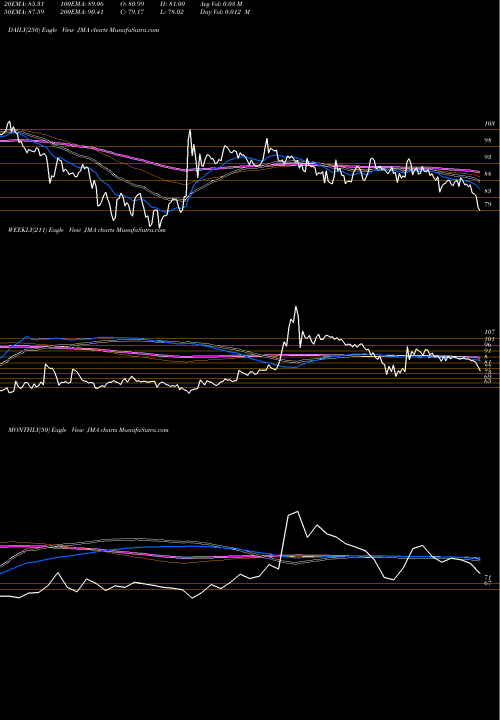Click the 79 price label on daily chart

click(488, 204)
